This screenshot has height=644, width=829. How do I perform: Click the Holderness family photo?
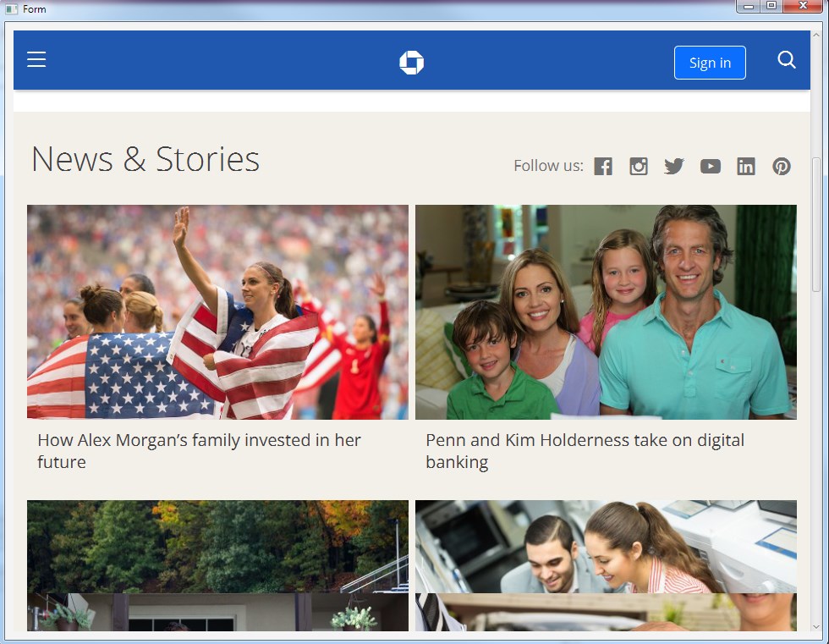pyautogui.click(x=606, y=312)
